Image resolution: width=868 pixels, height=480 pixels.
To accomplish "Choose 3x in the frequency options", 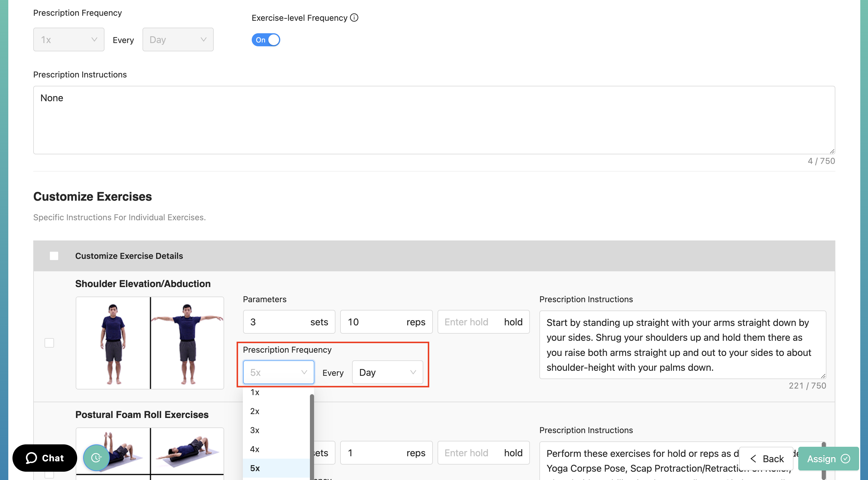I will (x=255, y=430).
